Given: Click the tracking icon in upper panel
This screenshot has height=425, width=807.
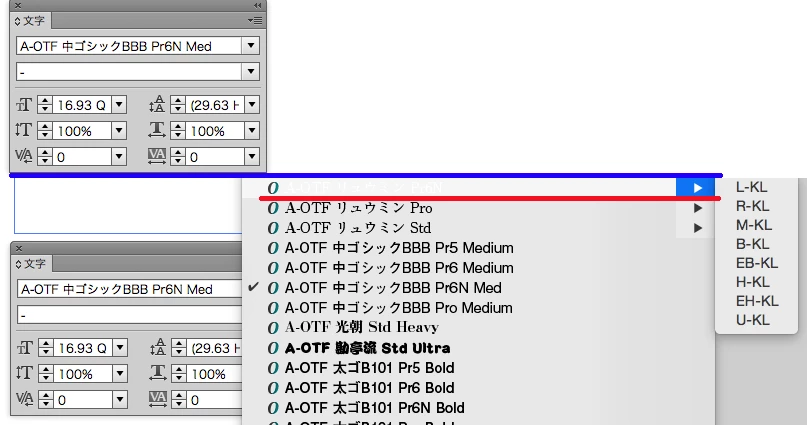Looking at the screenshot, I should click(157, 156).
